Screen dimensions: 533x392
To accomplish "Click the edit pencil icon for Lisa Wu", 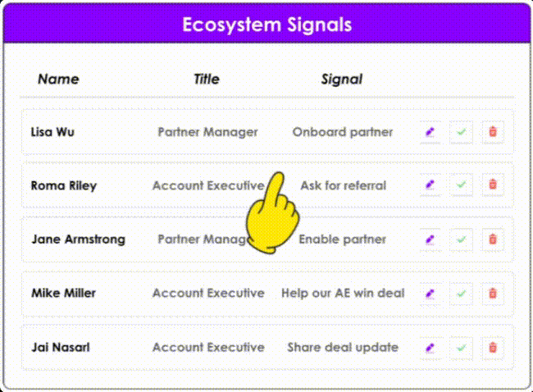I will [x=430, y=131].
